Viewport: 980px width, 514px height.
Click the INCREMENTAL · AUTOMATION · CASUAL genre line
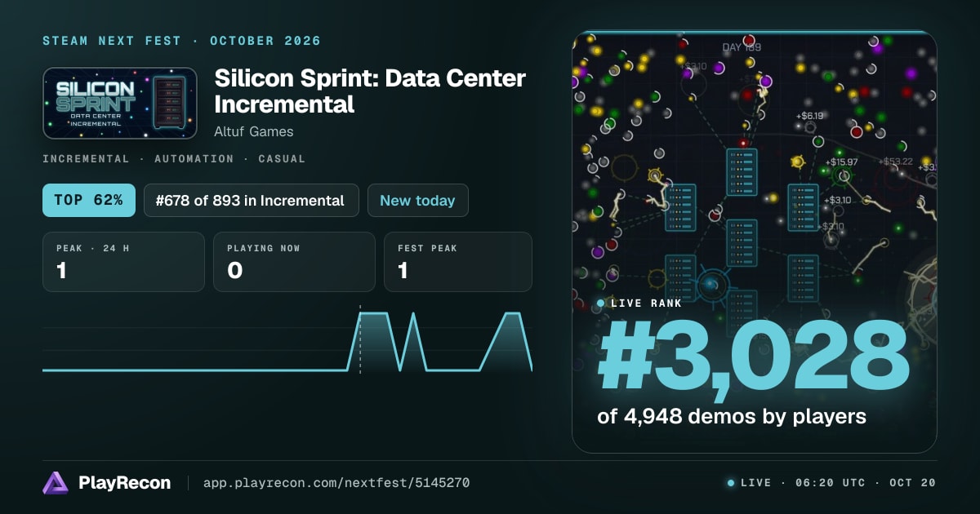174,159
